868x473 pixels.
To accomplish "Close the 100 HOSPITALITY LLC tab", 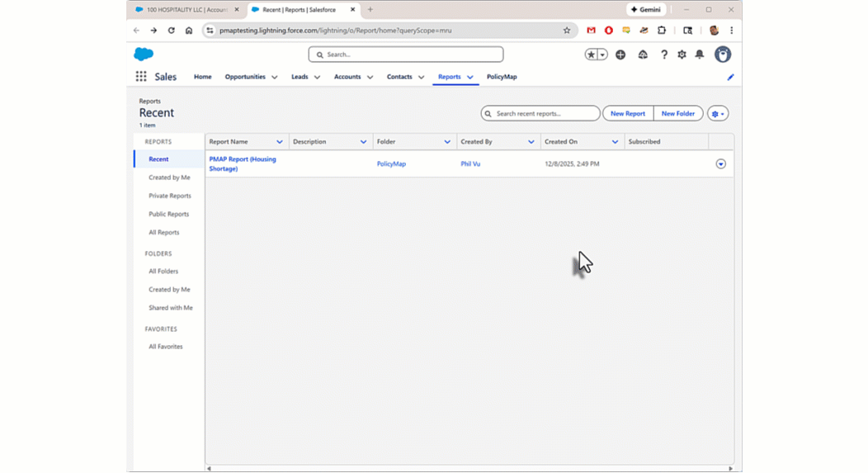I will 236,9.
